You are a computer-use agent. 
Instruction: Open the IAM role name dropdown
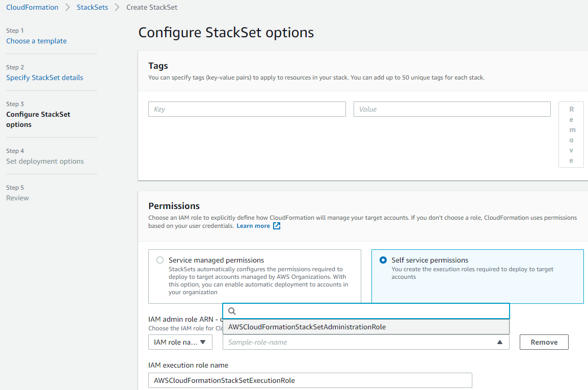click(x=180, y=342)
